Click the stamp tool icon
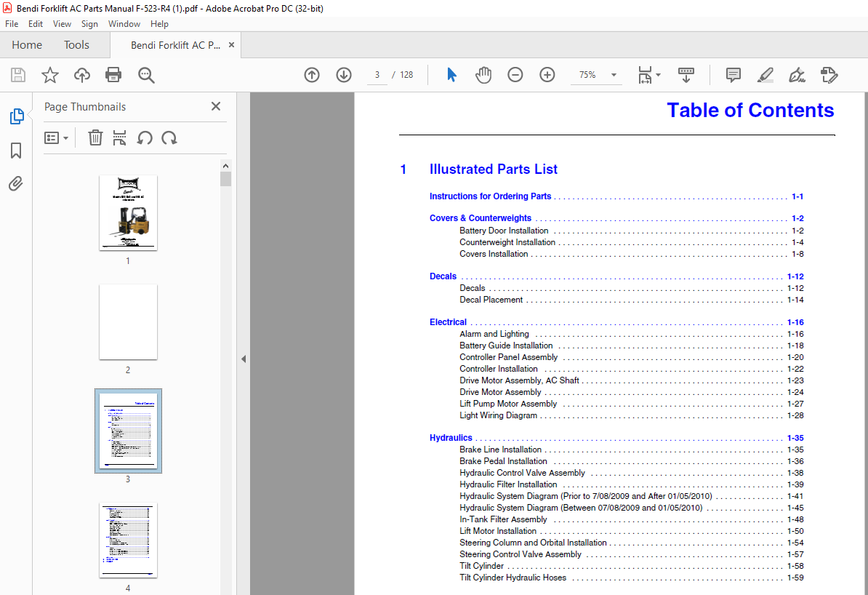Image resolution: width=868 pixels, height=595 pixels. tap(829, 75)
